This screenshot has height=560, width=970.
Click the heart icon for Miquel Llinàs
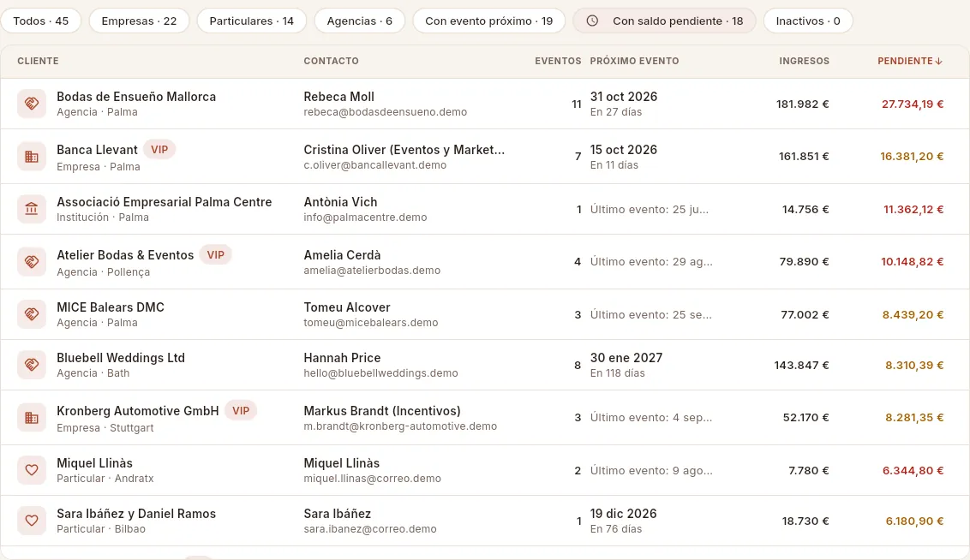32,470
